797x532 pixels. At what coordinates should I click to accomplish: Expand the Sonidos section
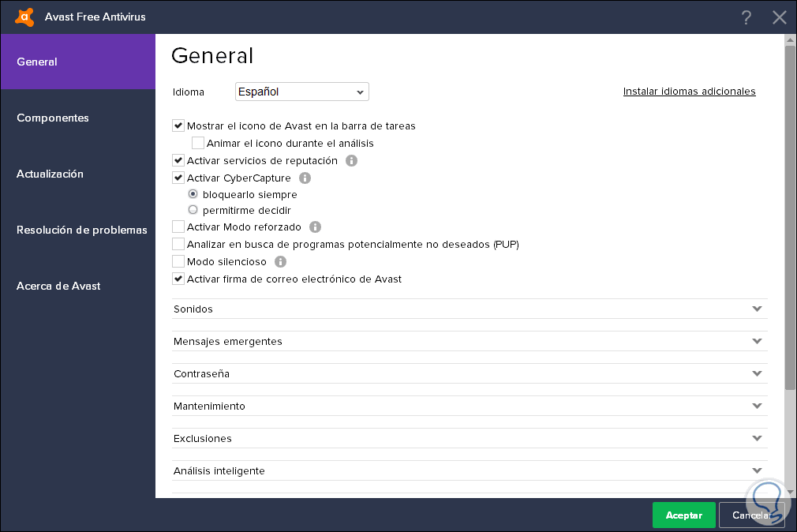(x=470, y=309)
